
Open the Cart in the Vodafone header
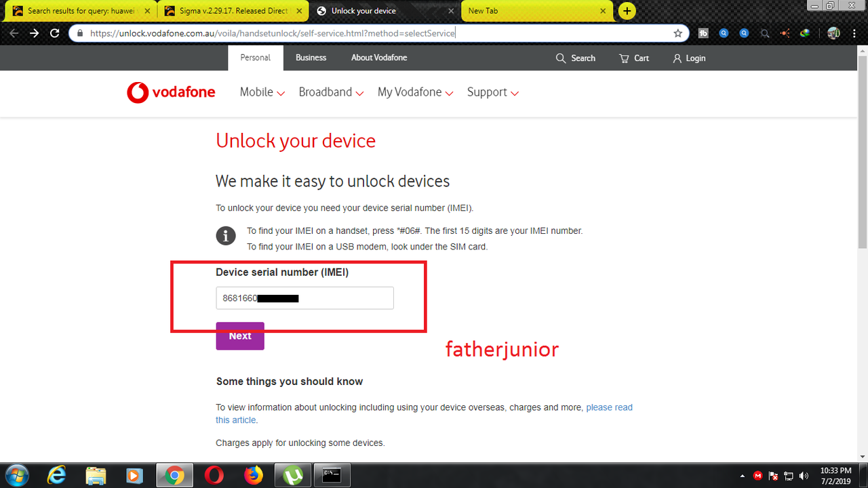(x=634, y=58)
